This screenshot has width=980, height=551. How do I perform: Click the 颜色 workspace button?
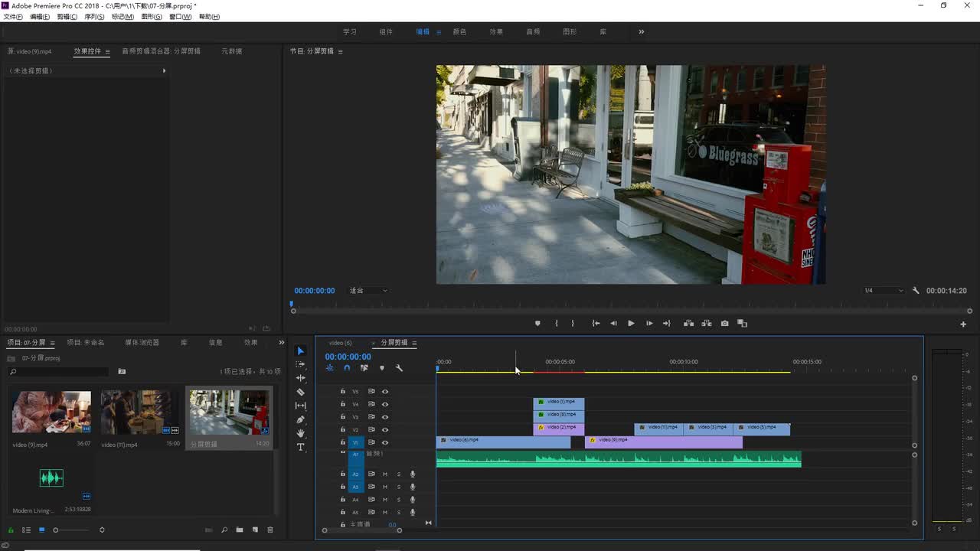pos(459,31)
